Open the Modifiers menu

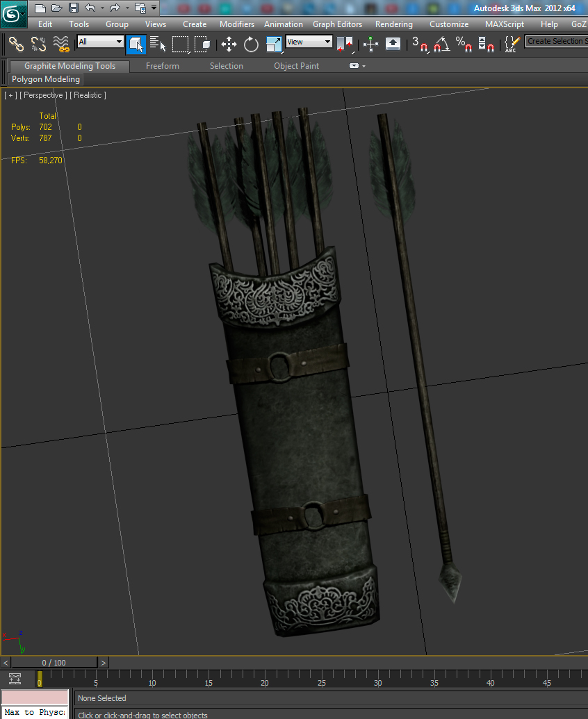click(x=237, y=24)
